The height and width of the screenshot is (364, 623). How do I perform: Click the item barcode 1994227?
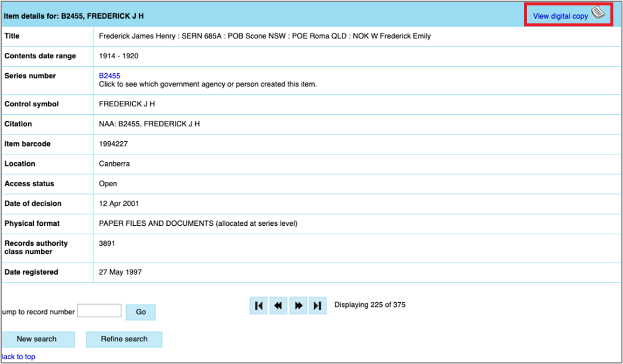click(x=113, y=144)
